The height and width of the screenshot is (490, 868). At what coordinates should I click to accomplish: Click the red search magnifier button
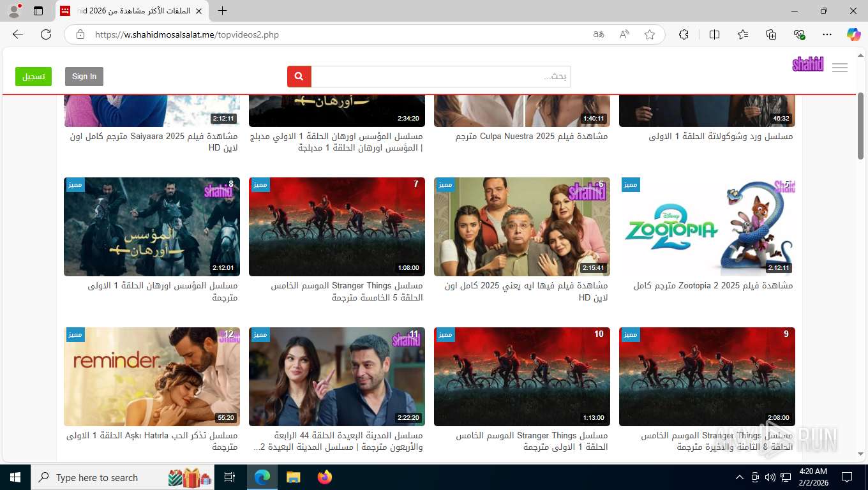(299, 77)
